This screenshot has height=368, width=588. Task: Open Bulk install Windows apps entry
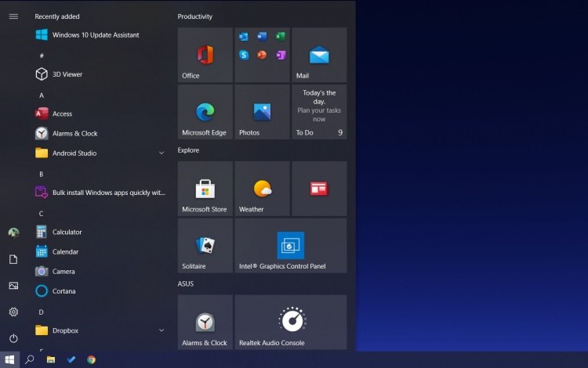pos(100,193)
